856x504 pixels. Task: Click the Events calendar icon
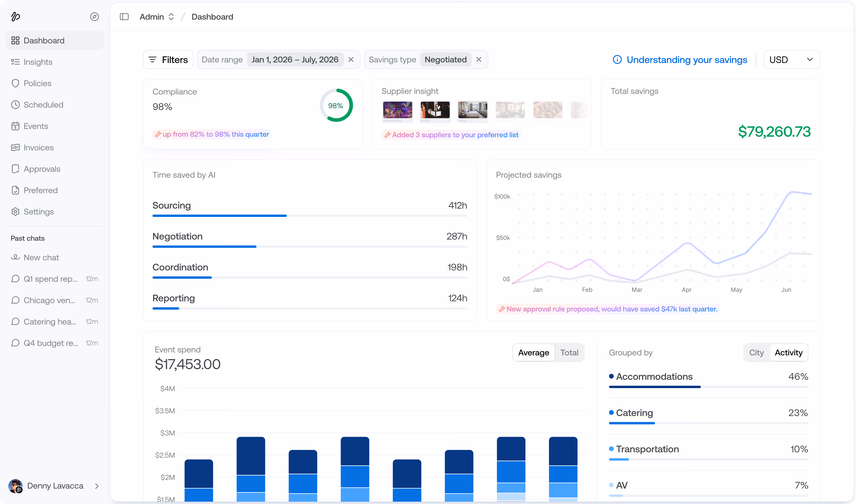tap(15, 126)
